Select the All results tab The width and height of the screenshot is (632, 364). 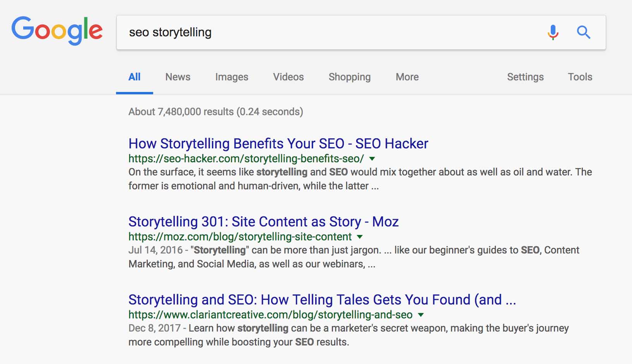134,77
